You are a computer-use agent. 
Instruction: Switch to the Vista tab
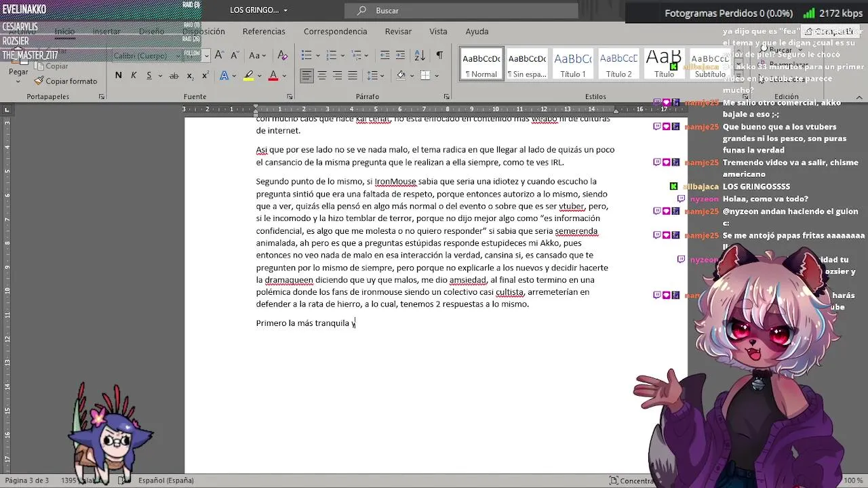click(438, 31)
